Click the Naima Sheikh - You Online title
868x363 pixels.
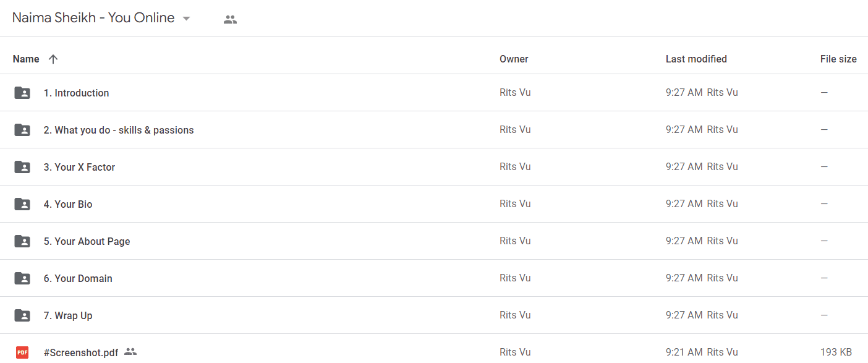point(93,18)
